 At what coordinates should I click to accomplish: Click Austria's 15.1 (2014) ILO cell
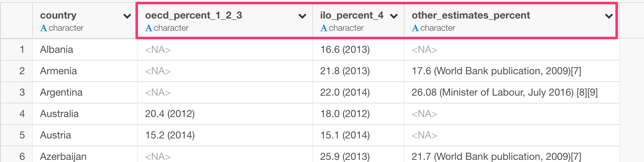coord(358,135)
